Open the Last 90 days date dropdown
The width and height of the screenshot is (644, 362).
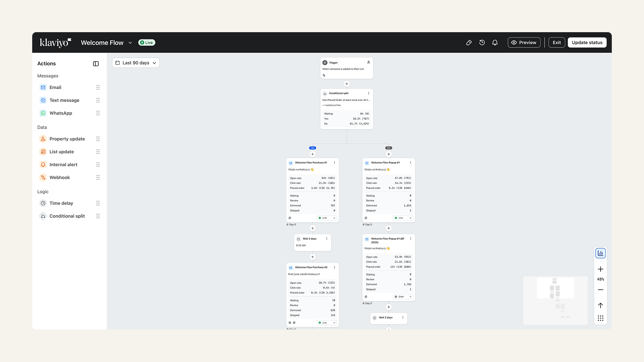136,63
